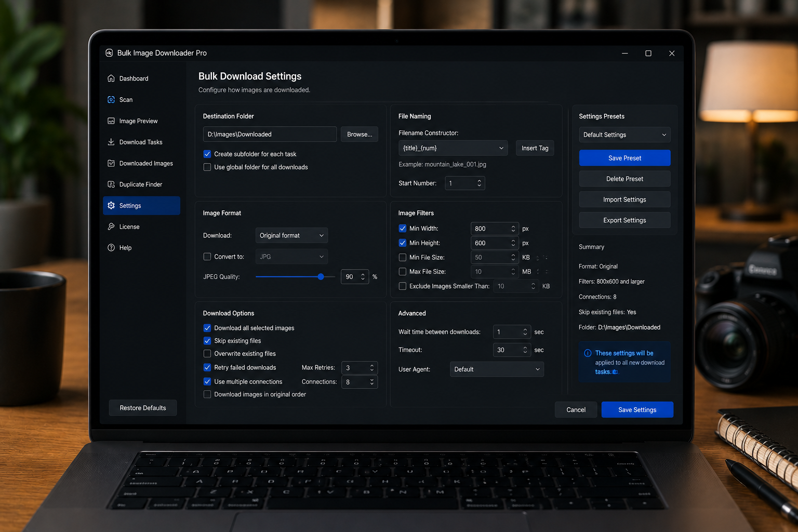This screenshot has width=798, height=532.
Task: Open the Duplicate Finder page
Action: pyautogui.click(x=141, y=184)
